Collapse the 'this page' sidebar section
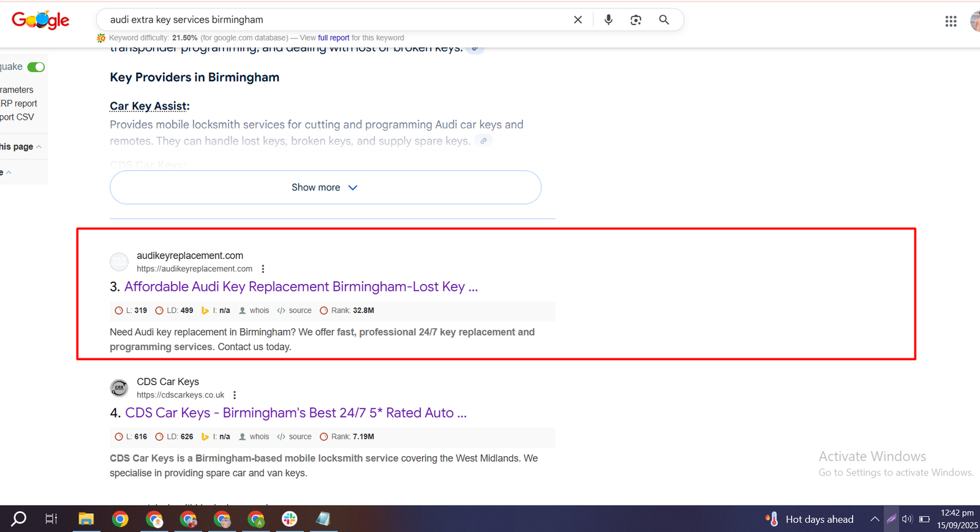 pos(39,147)
